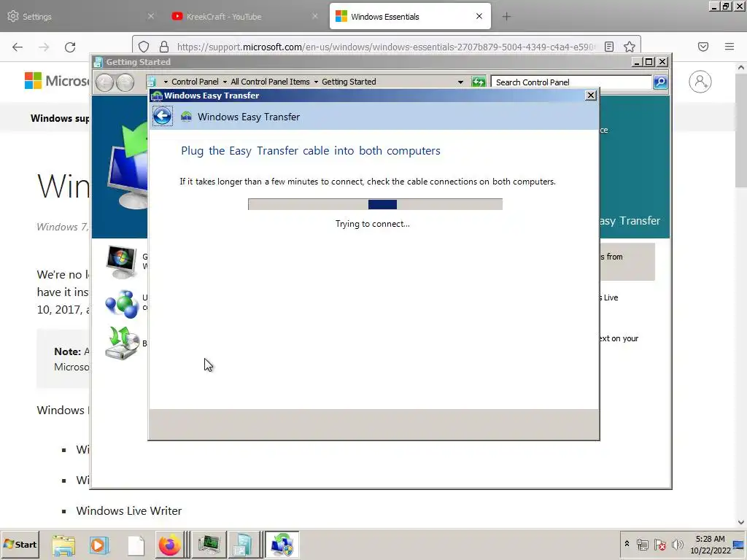Switch to Windows Easy Transfer taskbar button
The height and width of the screenshot is (560, 747).
pyautogui.click(x=282, y=545)
